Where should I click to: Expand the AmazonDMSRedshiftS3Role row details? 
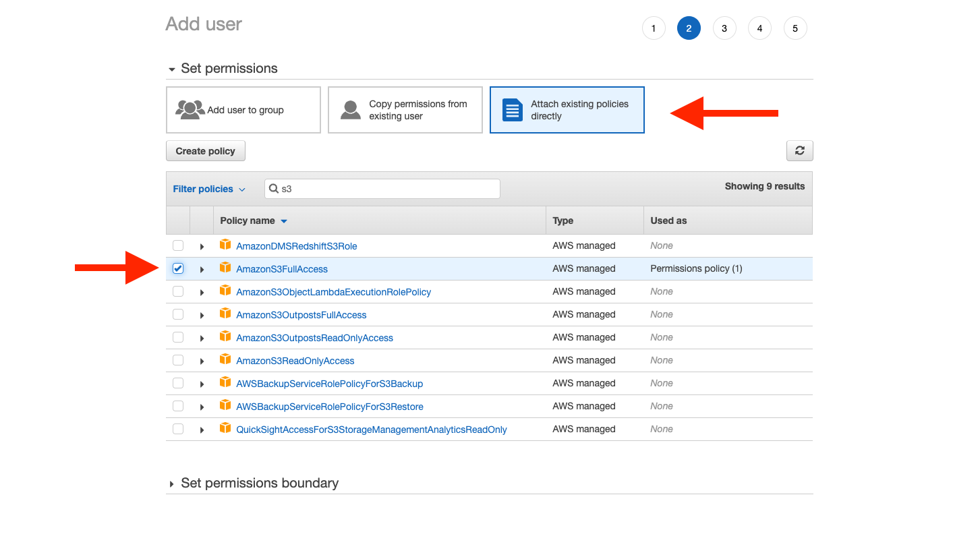click(x=202, y=247)
